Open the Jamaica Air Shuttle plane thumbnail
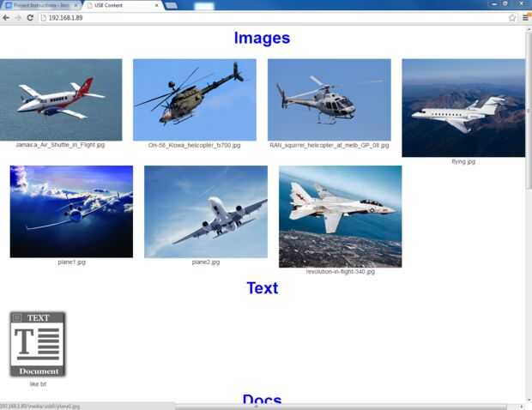Viewport: 532px width, 410px height. (x=61, y=99)
